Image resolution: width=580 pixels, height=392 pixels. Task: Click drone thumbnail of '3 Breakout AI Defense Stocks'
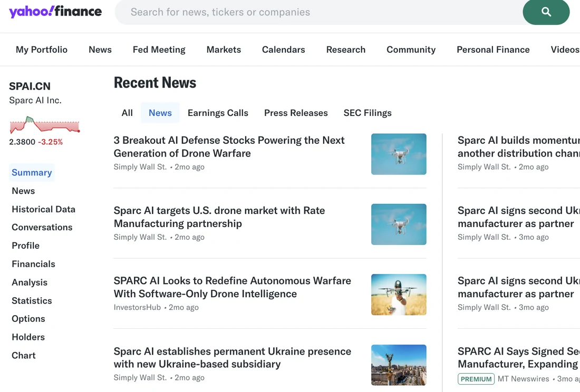point(399,154)
